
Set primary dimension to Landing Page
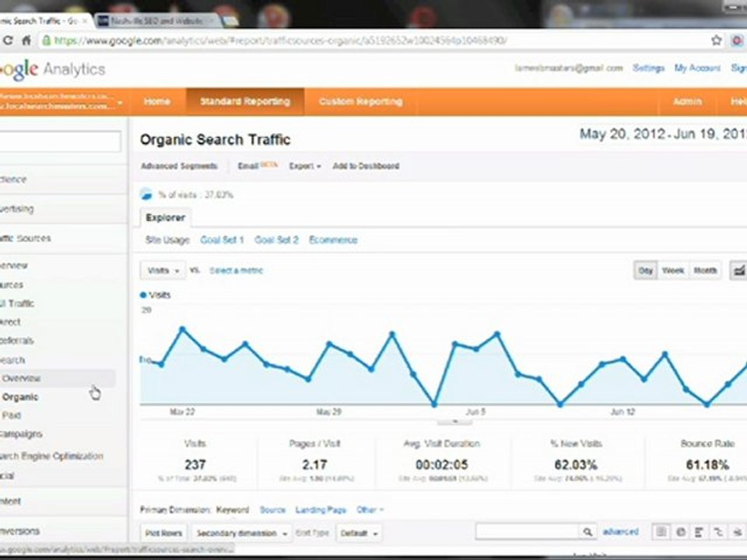click(321, 510)
